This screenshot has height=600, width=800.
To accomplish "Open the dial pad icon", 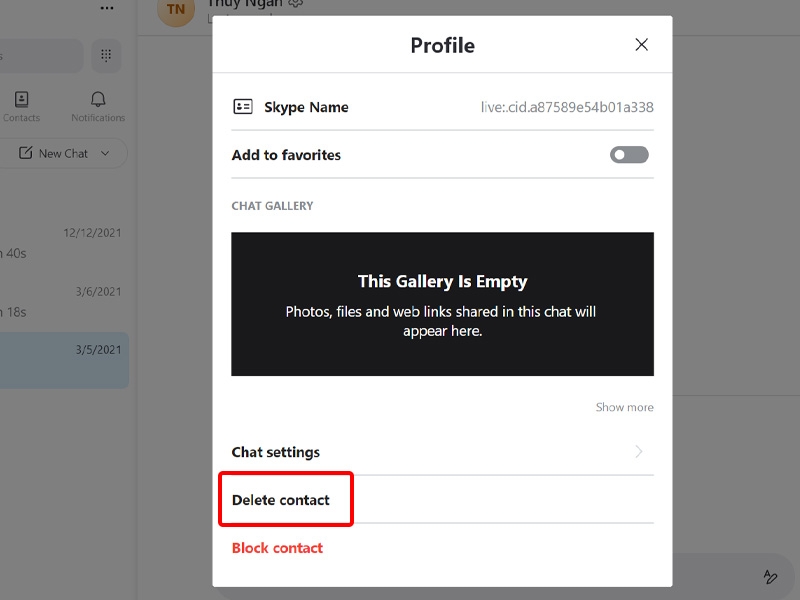I will tap(106, 55).
